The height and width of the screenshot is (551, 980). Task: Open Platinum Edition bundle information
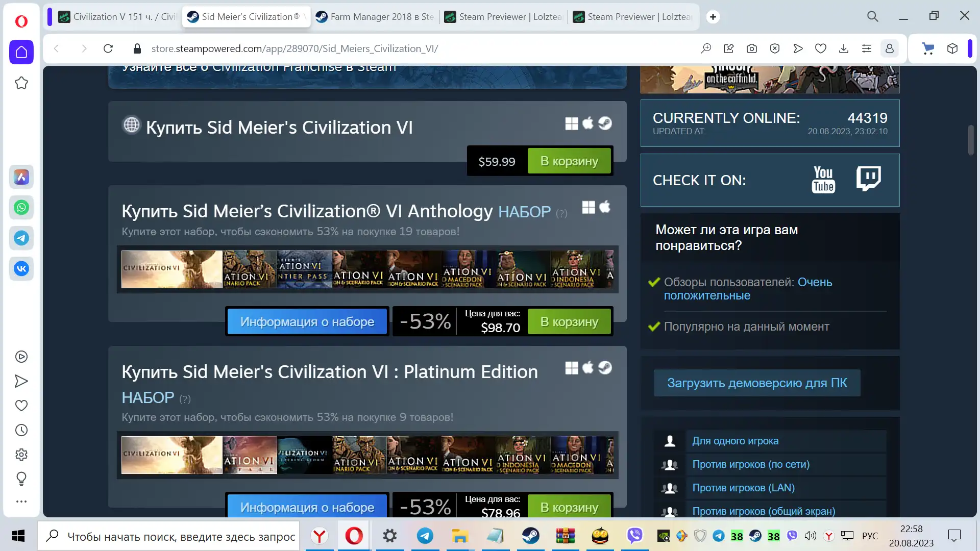click(x=307, y=506)
